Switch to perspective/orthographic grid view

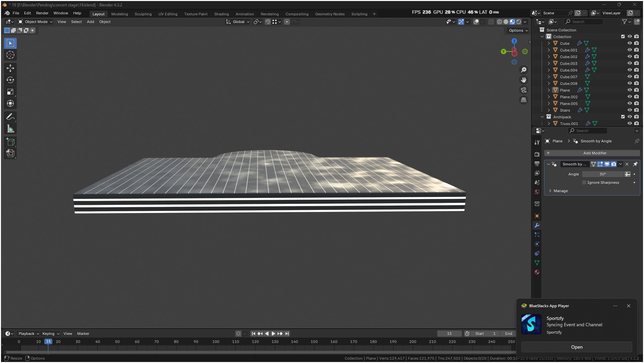click(524, 100)
